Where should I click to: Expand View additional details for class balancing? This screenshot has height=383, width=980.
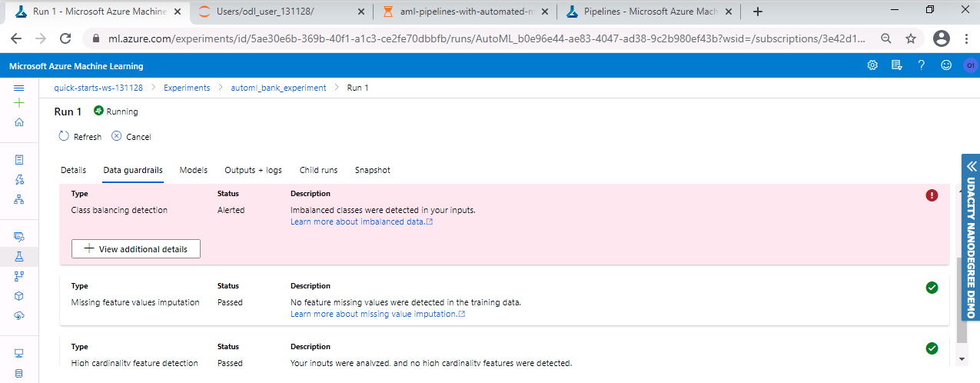[136, 248]
